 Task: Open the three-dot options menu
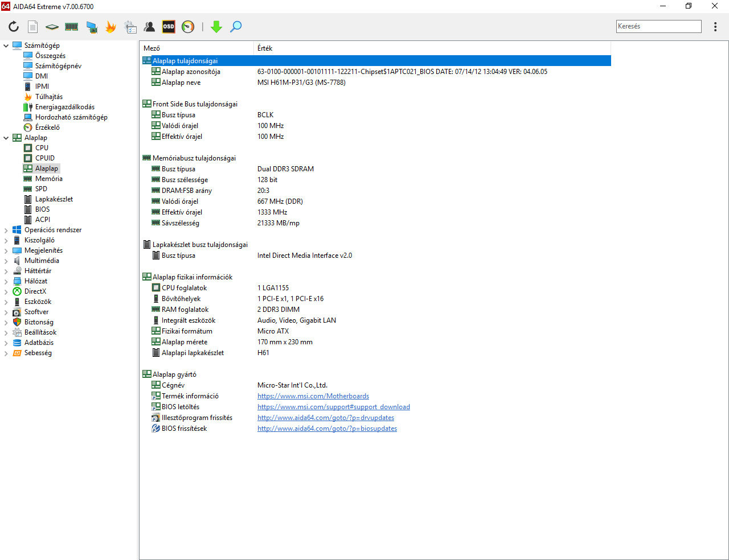(715, 26)
